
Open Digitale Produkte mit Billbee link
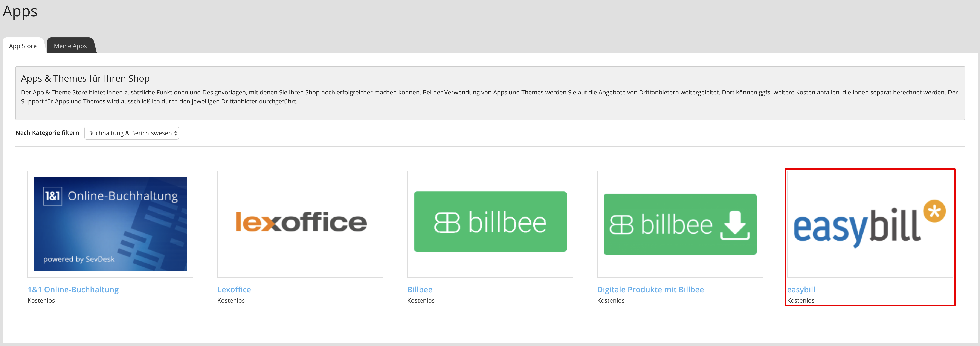650,289
